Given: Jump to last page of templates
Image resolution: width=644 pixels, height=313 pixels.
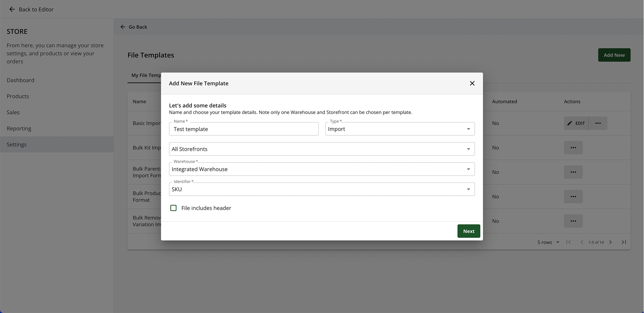Looking at the screenshot, I should [624, 242].
